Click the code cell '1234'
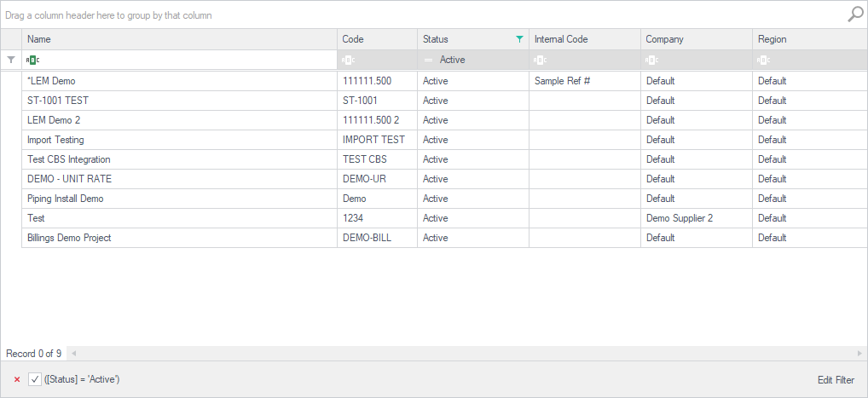The width and height of the screenshot is (868, 398). point(377,218)
